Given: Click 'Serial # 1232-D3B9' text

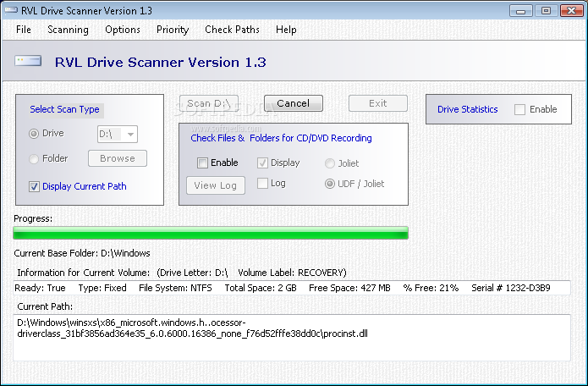Looking at the screenshot, I should [511, 288].
